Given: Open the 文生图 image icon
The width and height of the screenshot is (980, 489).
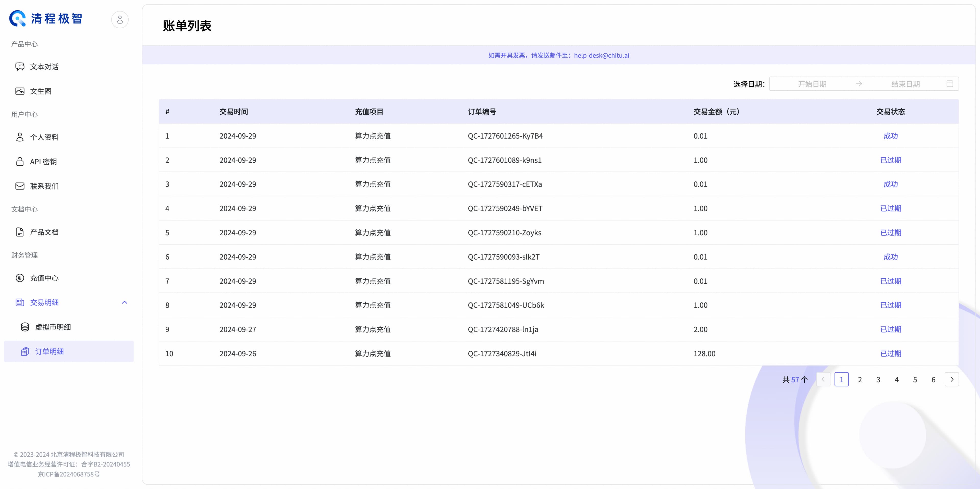Looking at the screenshot, I should pos(20,91).
